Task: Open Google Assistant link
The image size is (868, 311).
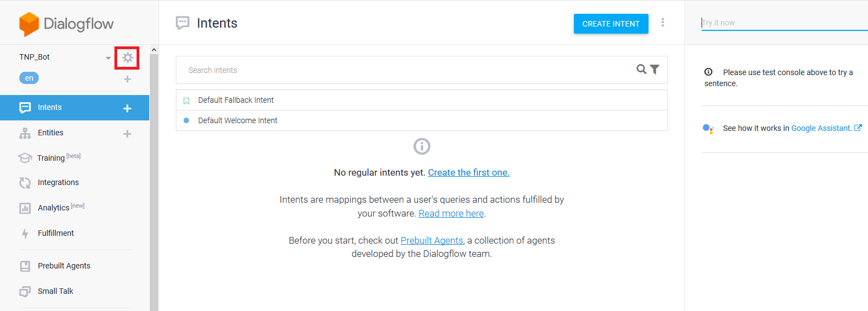Action: coord(821,128)
